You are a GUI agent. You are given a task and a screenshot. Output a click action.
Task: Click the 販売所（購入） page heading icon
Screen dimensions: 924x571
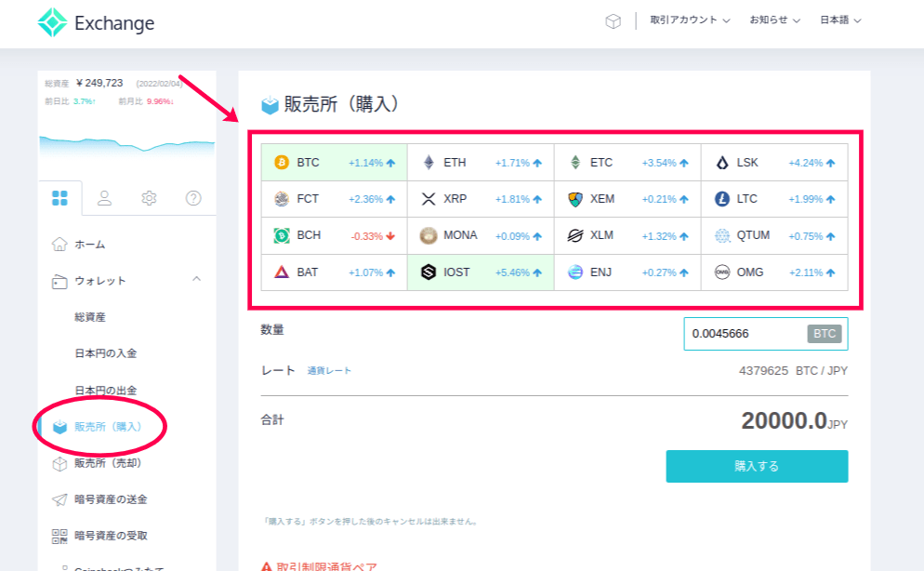[x=270, y=105]
